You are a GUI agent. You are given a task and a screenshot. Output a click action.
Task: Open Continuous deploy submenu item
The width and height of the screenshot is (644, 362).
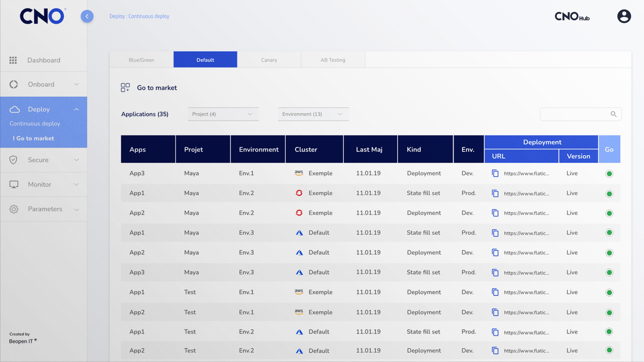(35, 124)
